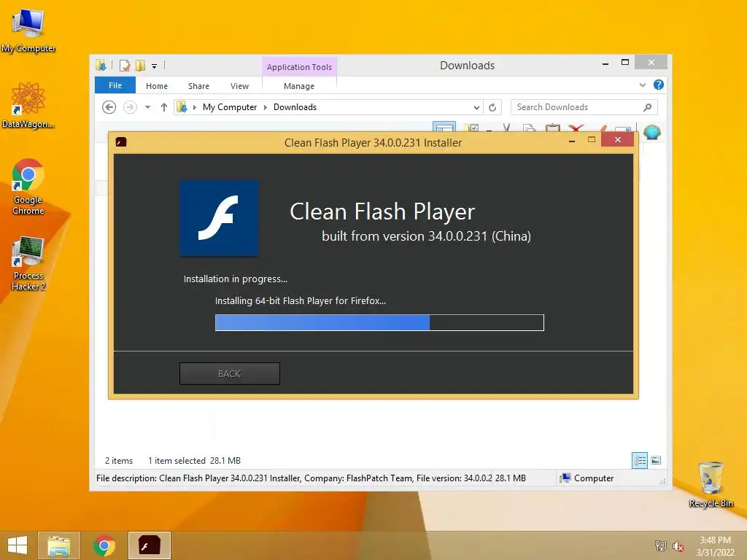Click the greyed-out BACK button in installer
The image size is (747, 560).
coord(230,374)
